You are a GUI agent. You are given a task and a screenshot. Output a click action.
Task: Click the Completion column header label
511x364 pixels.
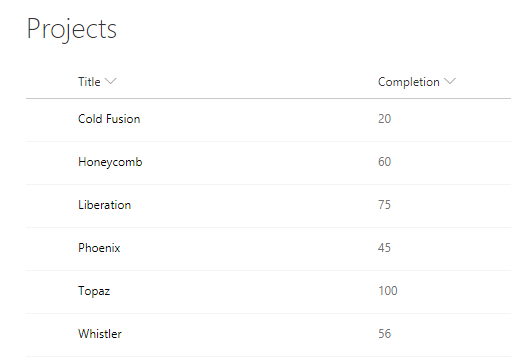click(408, 82)
